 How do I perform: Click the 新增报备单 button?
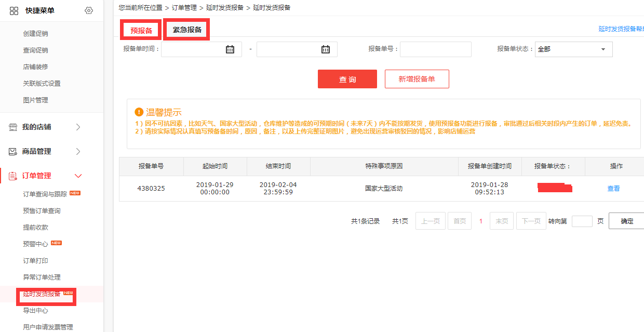pyautogui.click(x=417, y=79)
